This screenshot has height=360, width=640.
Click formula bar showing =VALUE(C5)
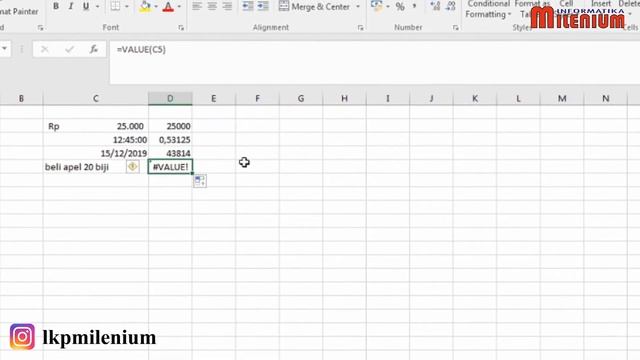pos(374,62)
